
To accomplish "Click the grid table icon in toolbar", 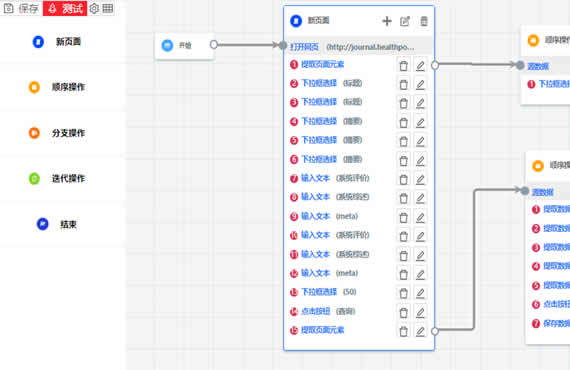I will pos(108,8).
